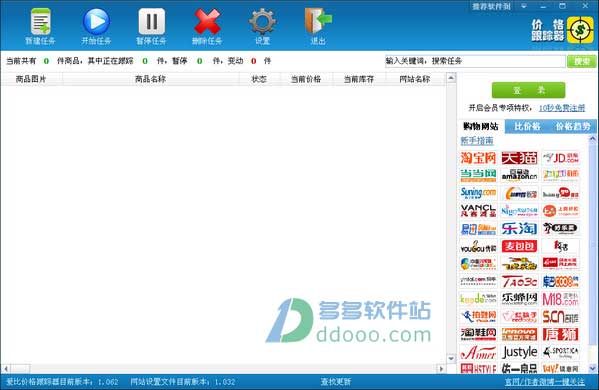Open the Tangshi (唐狮) site logo

tap(560, 334)
